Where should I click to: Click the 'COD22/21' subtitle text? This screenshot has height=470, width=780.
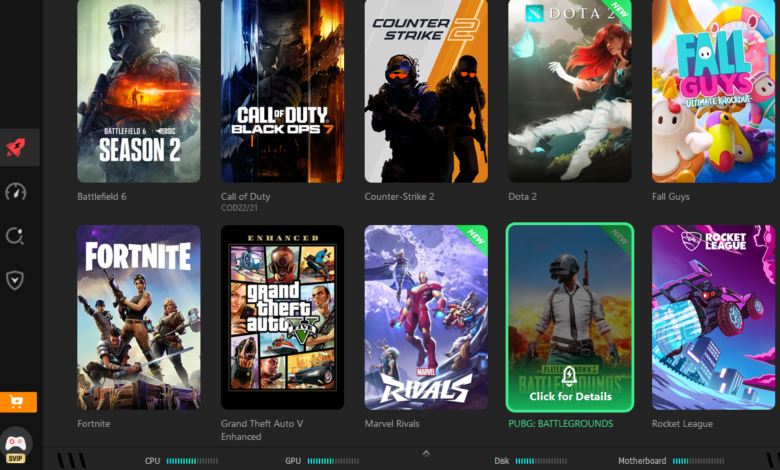tap(239, 208)
